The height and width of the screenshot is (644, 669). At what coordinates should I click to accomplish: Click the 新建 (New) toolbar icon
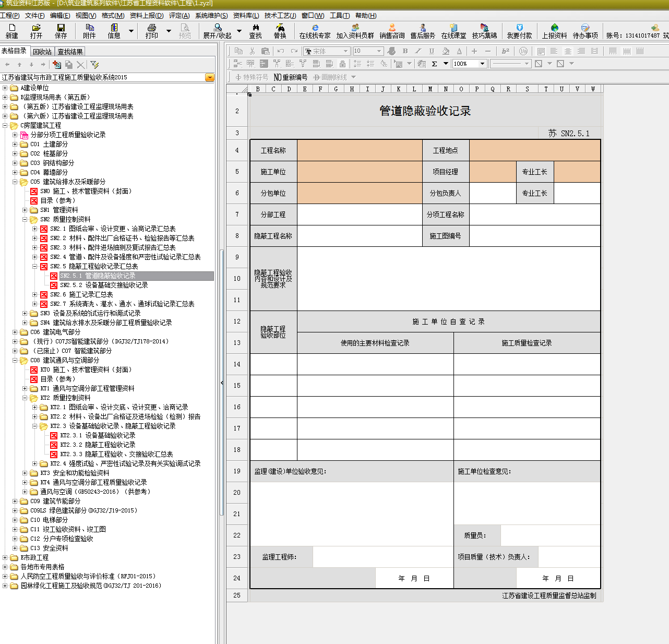pos(11,31)
